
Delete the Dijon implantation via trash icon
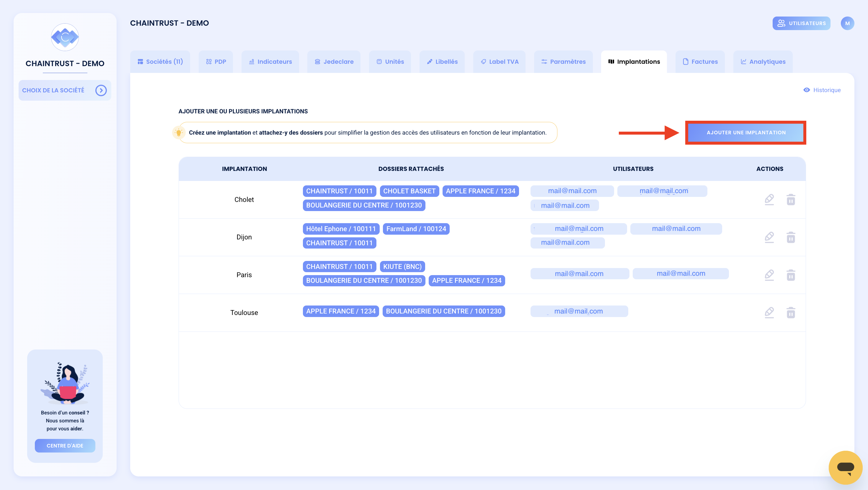click(x=791, y=237)
